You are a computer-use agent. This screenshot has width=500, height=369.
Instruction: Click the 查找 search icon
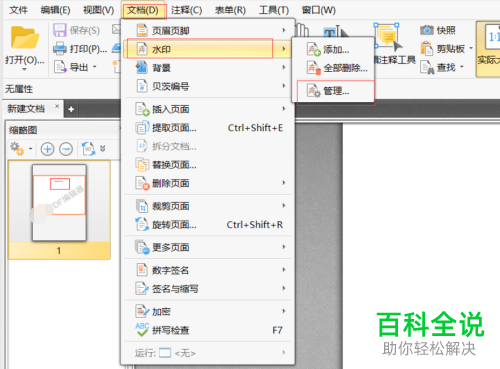pos(427,67)
